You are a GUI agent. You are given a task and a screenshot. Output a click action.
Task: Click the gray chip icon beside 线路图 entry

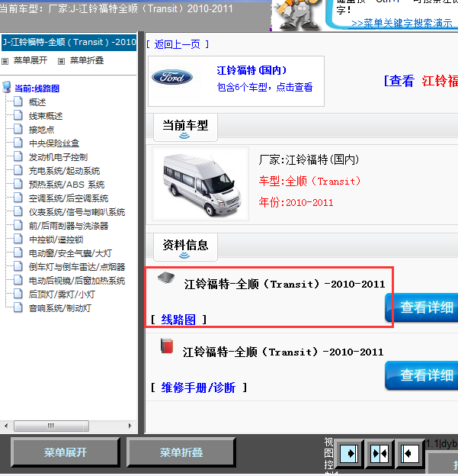166,277
